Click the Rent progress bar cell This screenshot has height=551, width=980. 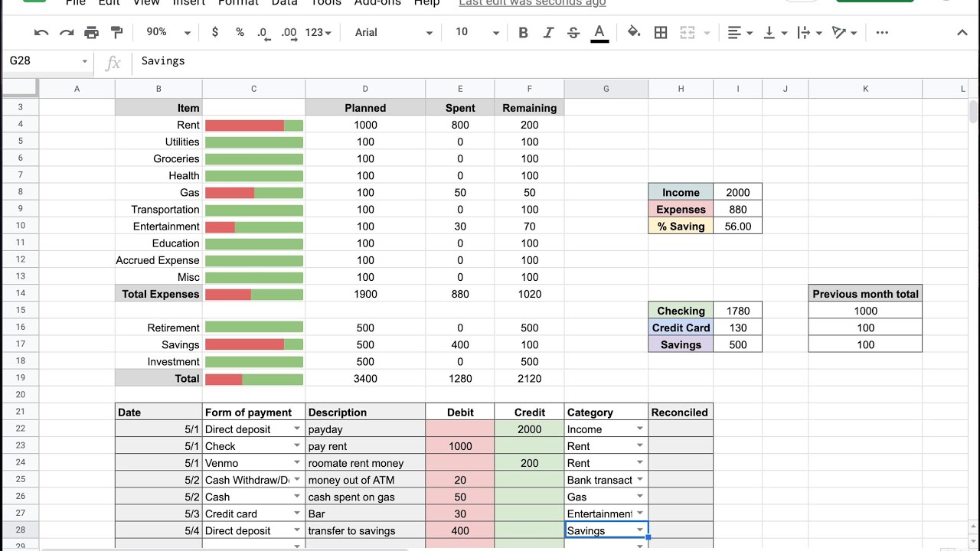pyautogui.click(x=254, y=125)
